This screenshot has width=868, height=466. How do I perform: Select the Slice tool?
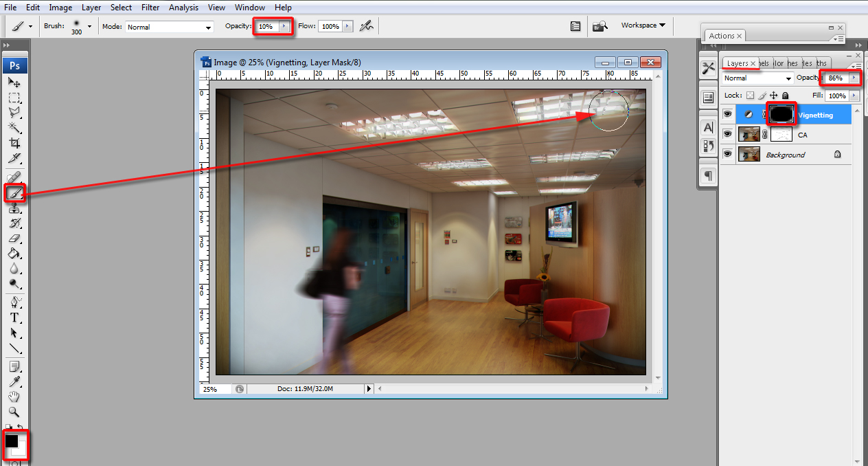(14, 158)
